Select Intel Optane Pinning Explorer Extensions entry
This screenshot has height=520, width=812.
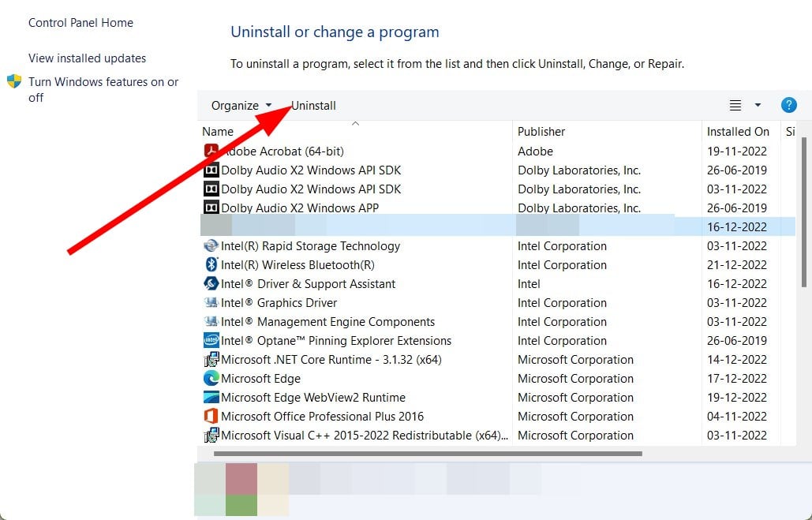336,341
